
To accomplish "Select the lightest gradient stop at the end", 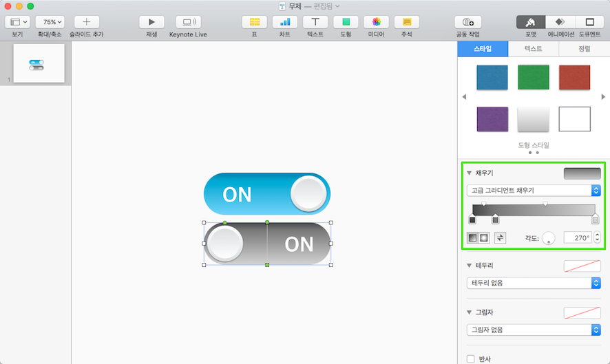I will pos(596,219).
